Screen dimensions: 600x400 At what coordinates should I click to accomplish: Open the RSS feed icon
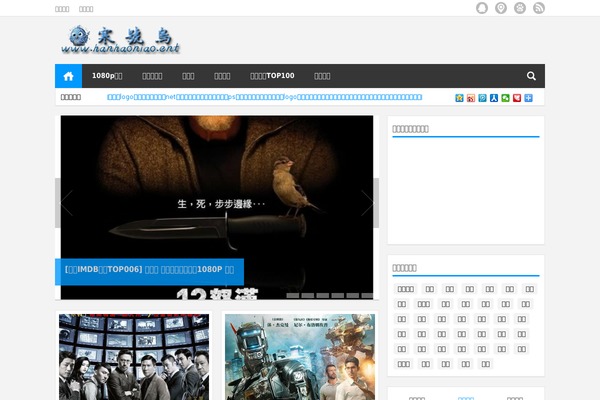click(539, 8)
